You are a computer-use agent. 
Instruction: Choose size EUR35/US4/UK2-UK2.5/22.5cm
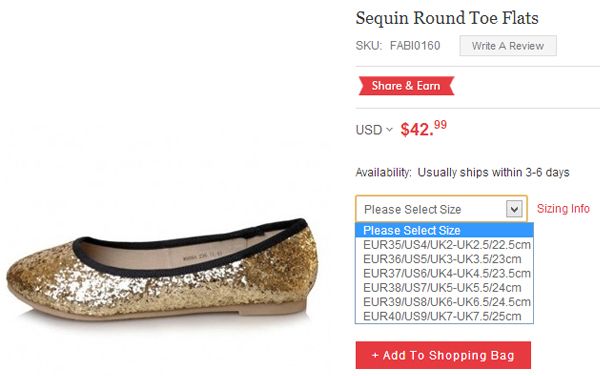[444, 244]
